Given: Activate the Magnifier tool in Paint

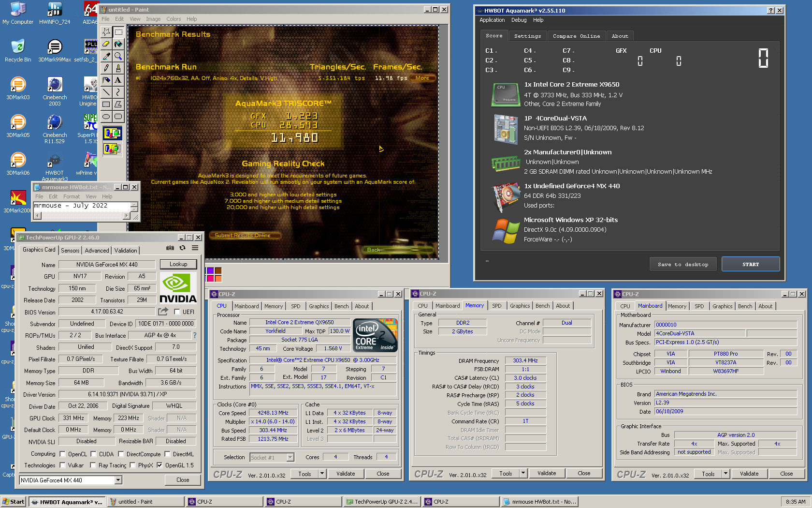Looking at the screenshot, I should point(118,56).
